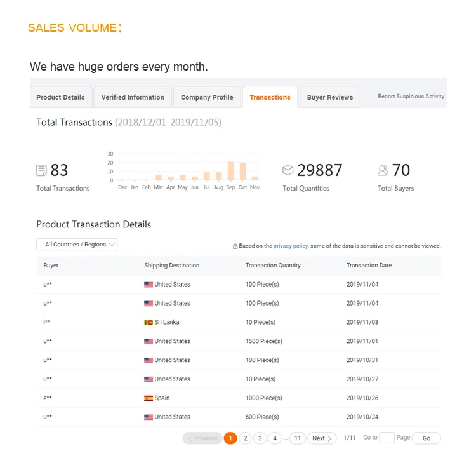Open the All Countries / Regions dropdown
The height and width of the screenshot is (472, 476).
[77, 245]
